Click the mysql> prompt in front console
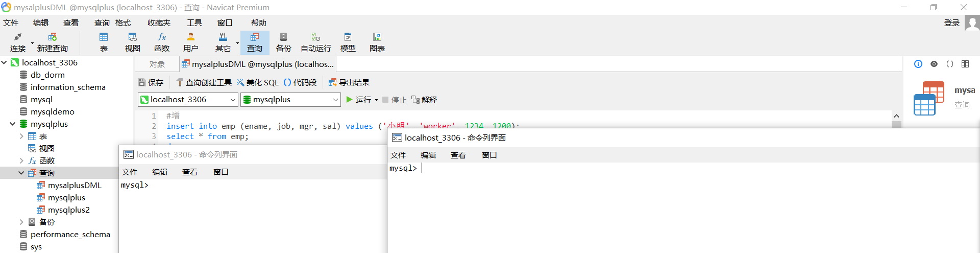The width and height of the screenshot is (980, 253). click(x=403, y=168)
